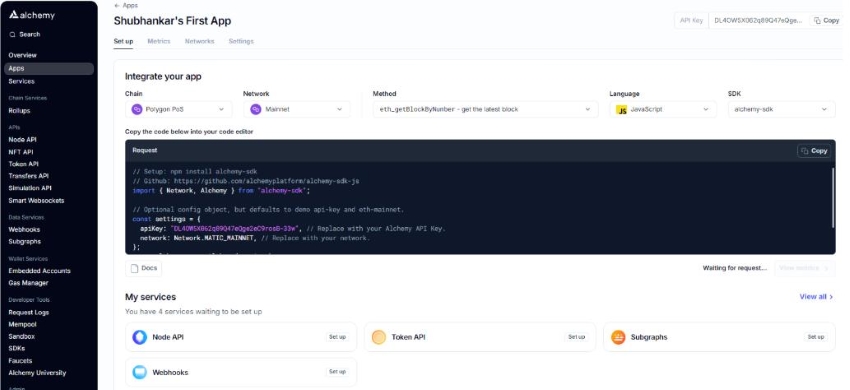The width and height of the screenshot is (850, 390).
Task: Click the apiKey string in the code
Action: pos(236,228)
